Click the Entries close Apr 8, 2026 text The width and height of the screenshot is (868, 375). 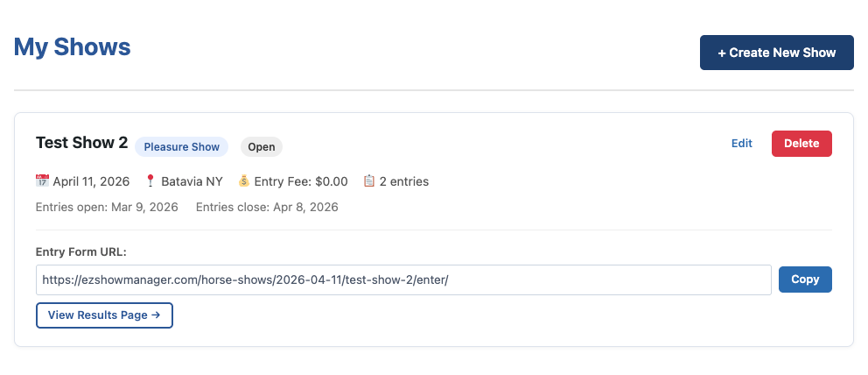coord(267,208)
